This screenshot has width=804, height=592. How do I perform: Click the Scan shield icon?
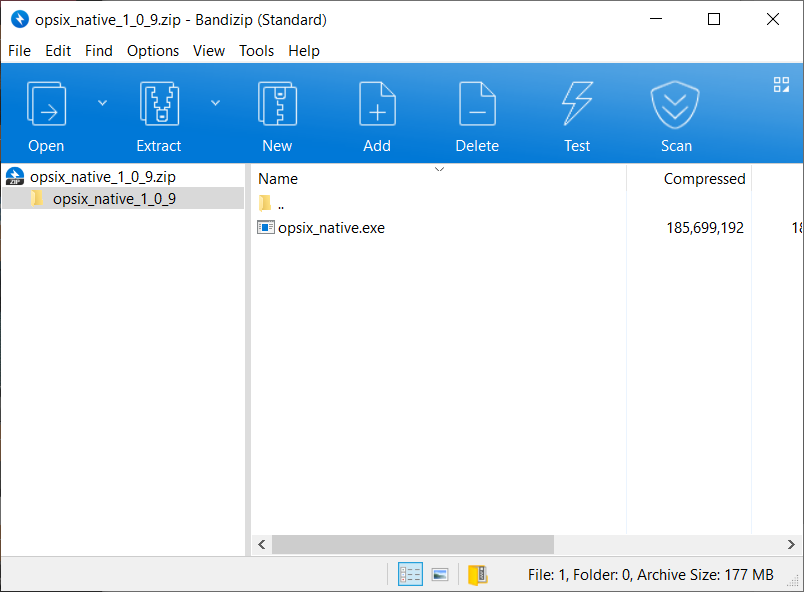(x=675, y=105)
